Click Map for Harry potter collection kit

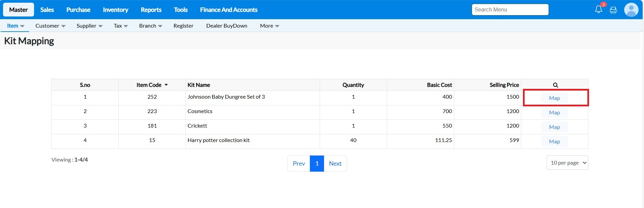click(554, 141)
